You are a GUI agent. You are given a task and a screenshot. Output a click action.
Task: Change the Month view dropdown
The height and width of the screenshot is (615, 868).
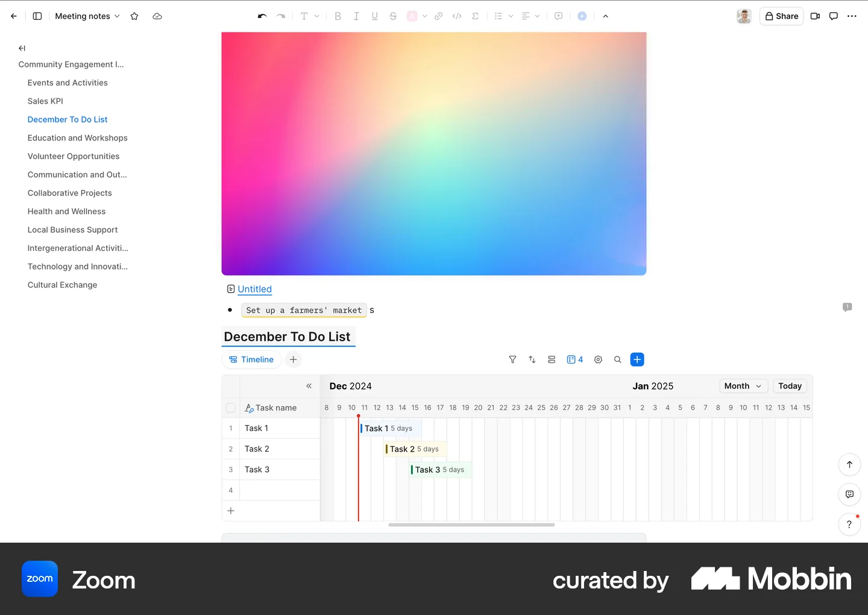[x=743, y=386]
